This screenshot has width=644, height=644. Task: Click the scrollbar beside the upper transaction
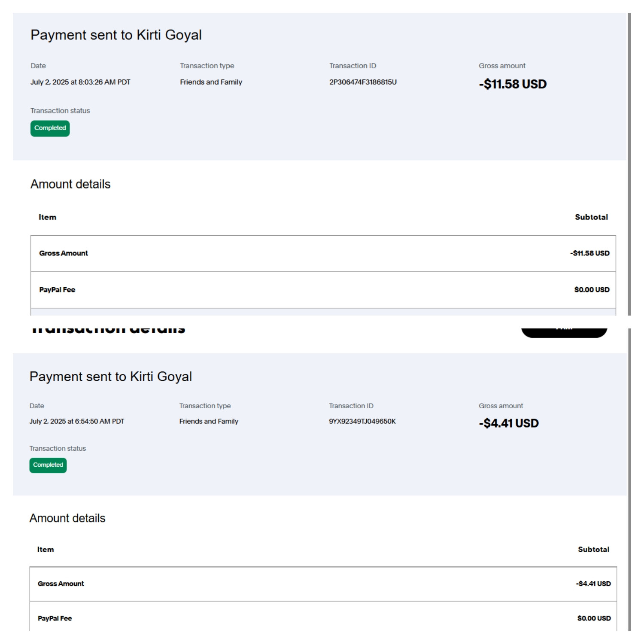pos(629,163)
